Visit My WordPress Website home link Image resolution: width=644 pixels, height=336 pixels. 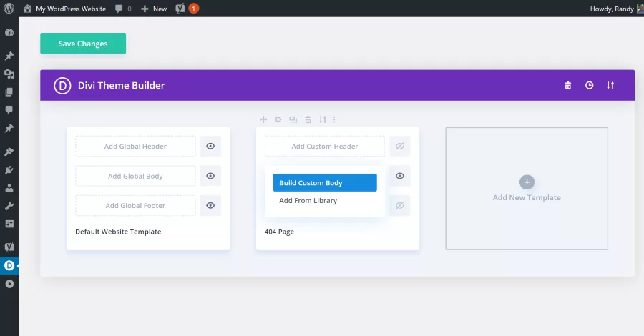click(x=65, y=9)
